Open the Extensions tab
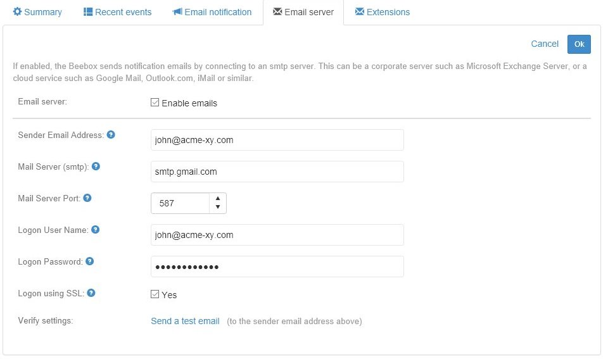The height and width of the screenshot is (364, 608). click(383, 12)
